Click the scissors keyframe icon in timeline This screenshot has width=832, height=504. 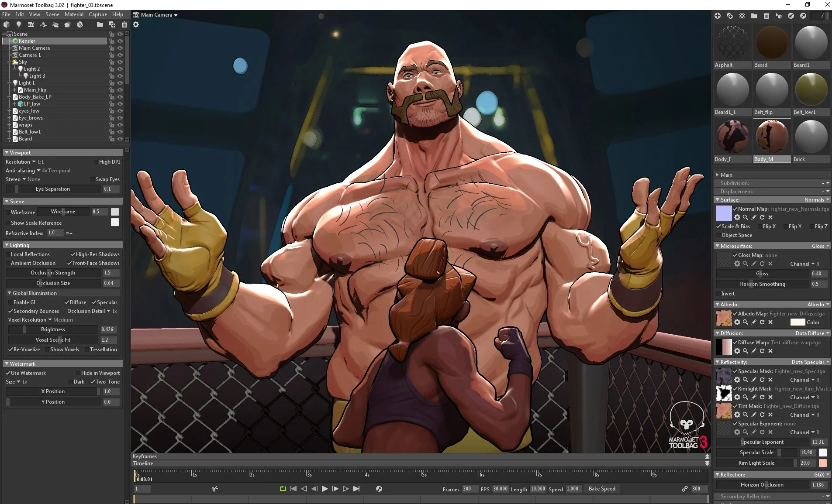click(215, 489)
